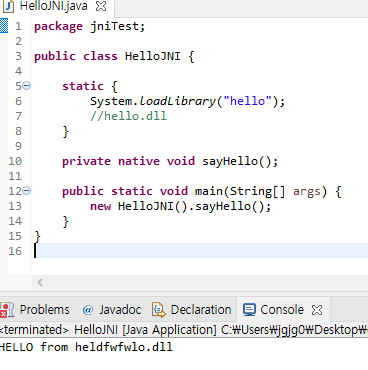
Task: Click console output 'HELLO from heldfwfwlo.dll'
Action: point(86,347)
